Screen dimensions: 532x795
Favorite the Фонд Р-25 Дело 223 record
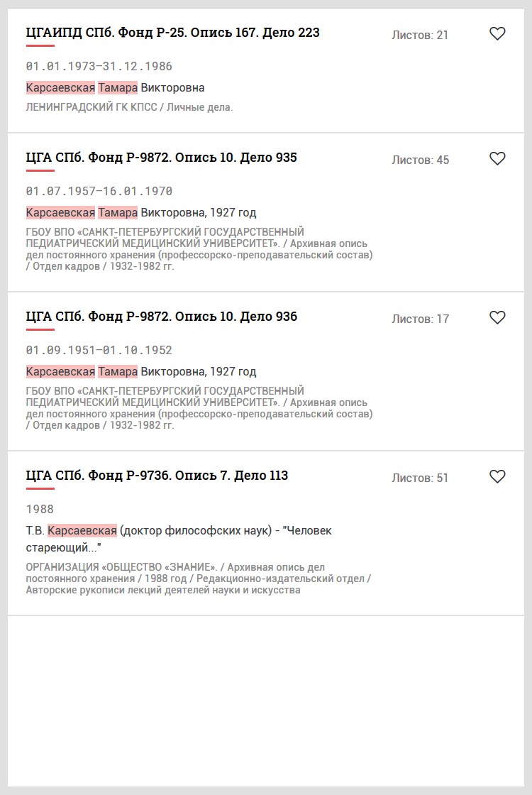[x=497, y=33]
